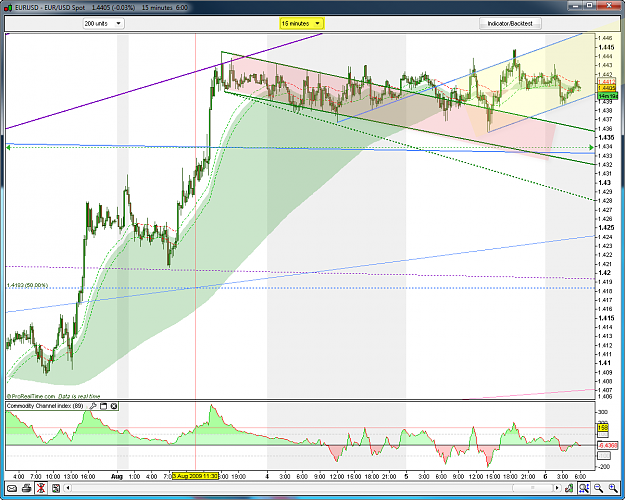Click the red -6.4368 CCI value label

(x=608, y=445)
